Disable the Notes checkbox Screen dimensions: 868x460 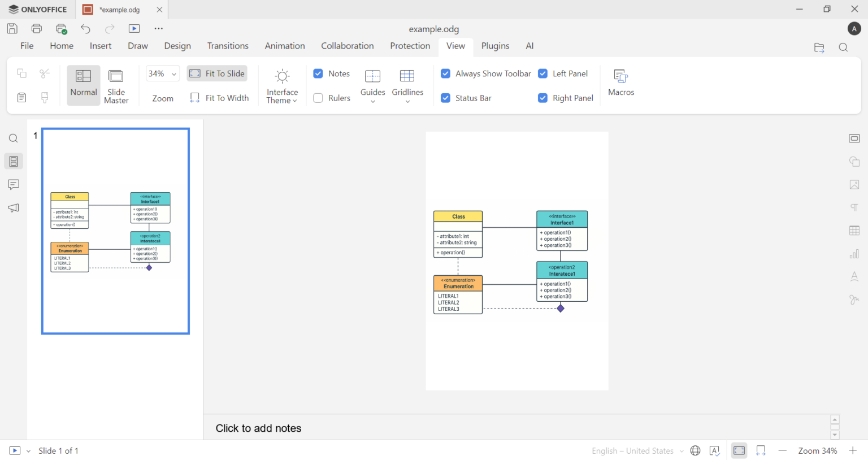pos(318,73)
